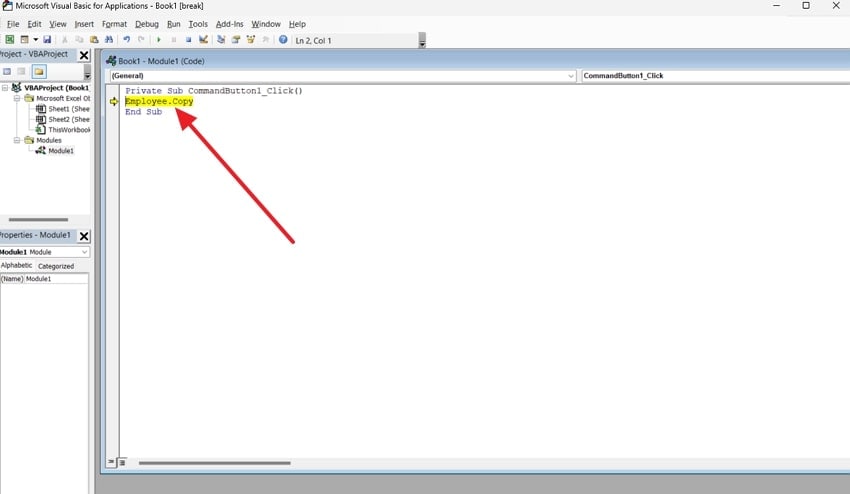
Task: Click the VBA application title bar icon
Action: [x=7, y=6]
